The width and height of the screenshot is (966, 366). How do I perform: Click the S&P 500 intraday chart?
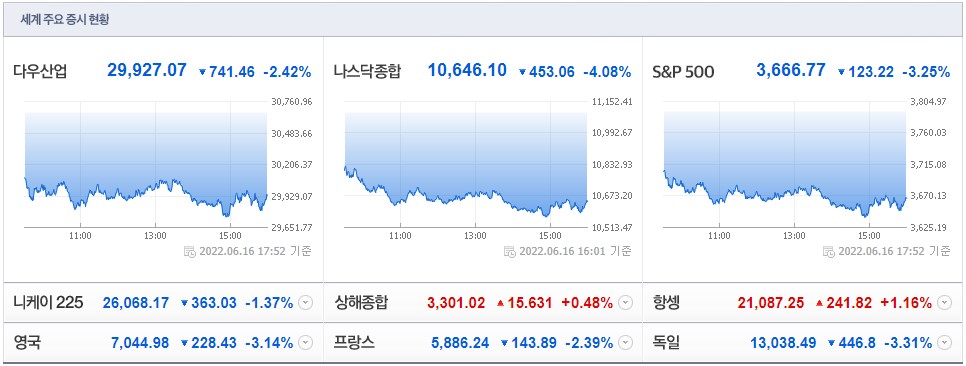(x=785, y=165)
